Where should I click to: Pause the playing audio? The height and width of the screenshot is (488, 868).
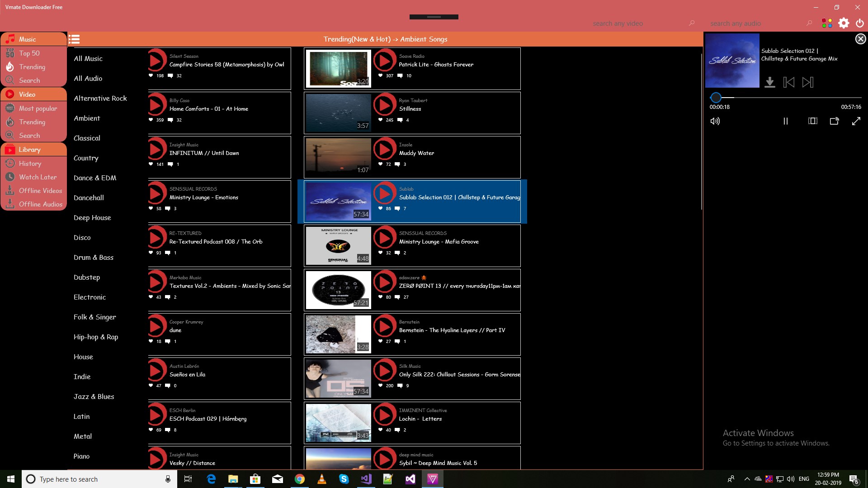pyautogui.click(x=785, y=121)
